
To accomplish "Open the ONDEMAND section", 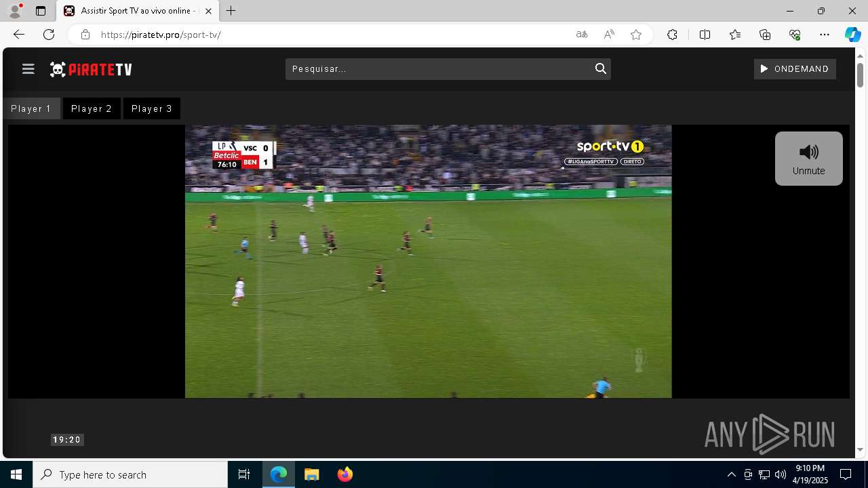I will [795, 68].
